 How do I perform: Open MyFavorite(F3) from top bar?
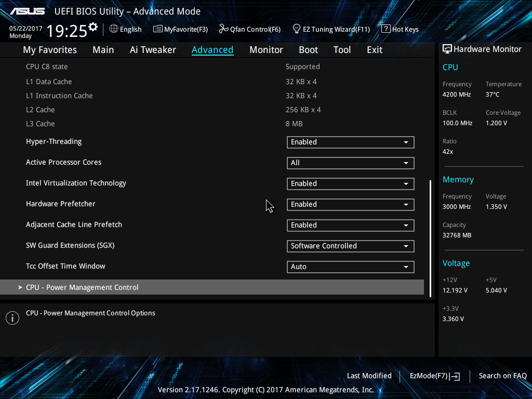[x=186, y=29]
